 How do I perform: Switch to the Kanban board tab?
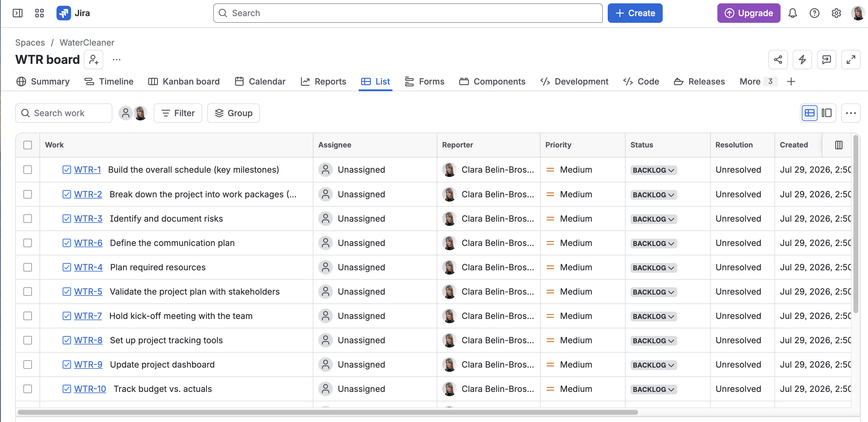click(x=184, y=82)
